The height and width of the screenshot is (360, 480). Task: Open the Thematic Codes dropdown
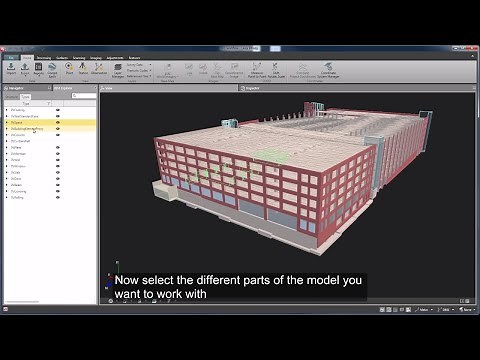139,70
